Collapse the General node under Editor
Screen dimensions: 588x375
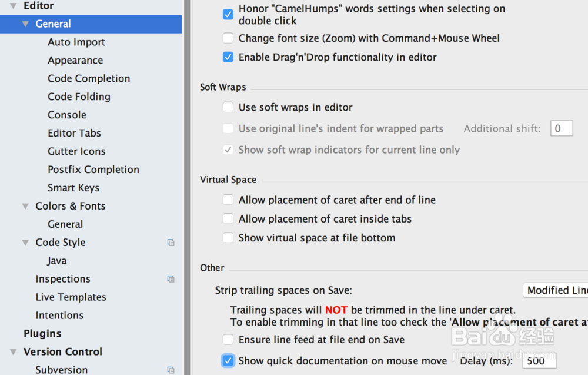click(x=25, y=24)
